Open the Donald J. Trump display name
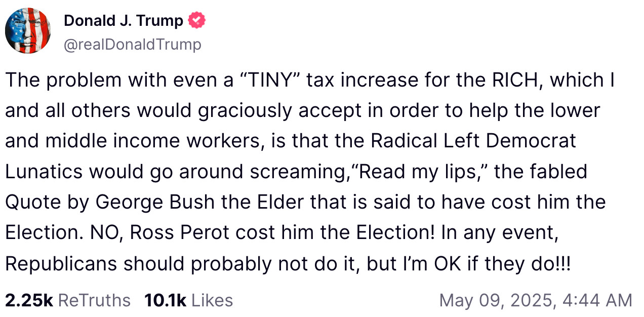 (124, 21)
